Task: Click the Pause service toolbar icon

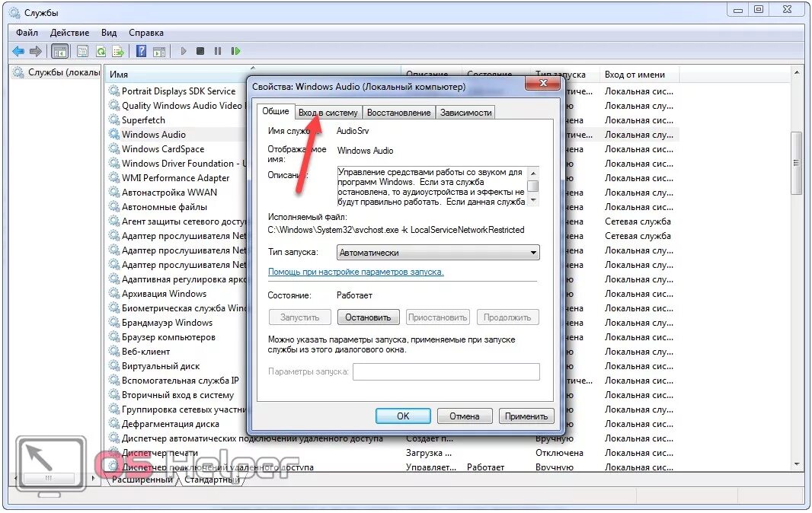Action: coord(218,51)
